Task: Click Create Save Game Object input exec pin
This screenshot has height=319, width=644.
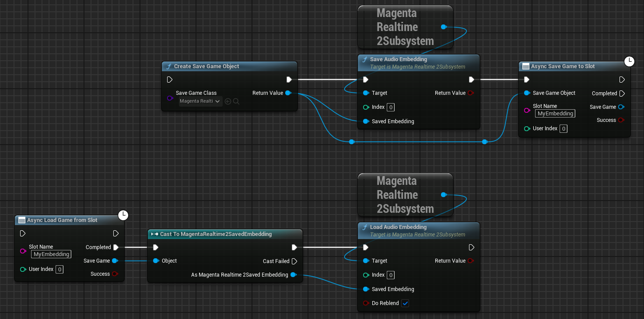Action: pos(170,80)
